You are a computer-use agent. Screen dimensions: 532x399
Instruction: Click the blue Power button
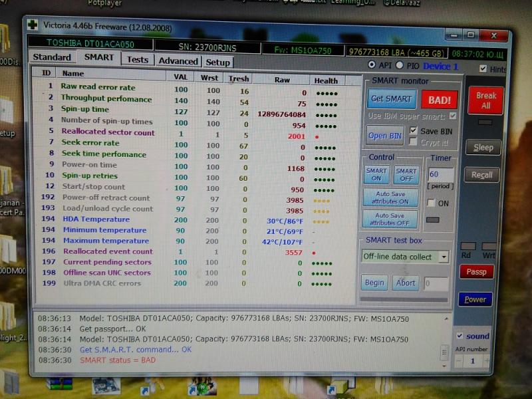pos(475,299)
